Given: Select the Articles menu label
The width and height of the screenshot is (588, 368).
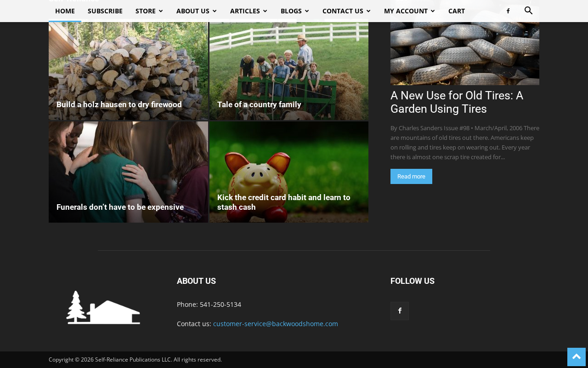Looking at the screenshot, I should 245,11.
